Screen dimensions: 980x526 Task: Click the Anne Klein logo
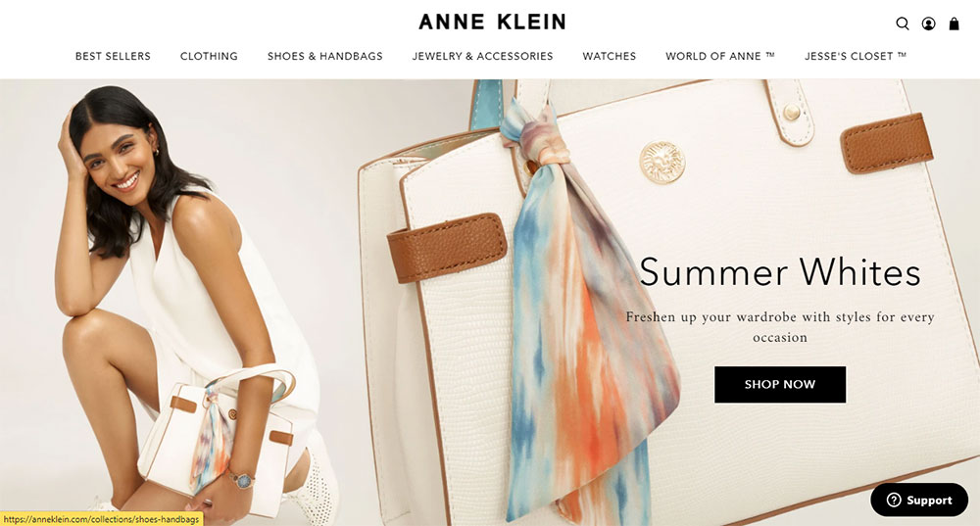[x=493, y=22]
